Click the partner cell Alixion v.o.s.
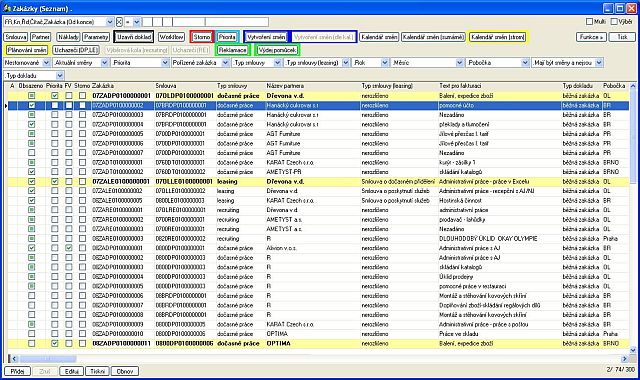The width and height of the screenshot is (640, 380). 312,248
